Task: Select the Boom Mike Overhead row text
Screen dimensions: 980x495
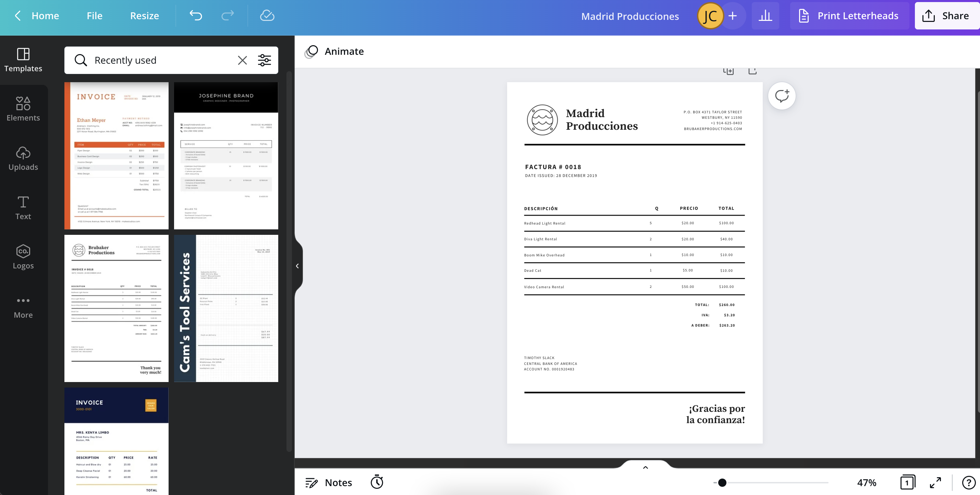Action: [x=544, y=255]
